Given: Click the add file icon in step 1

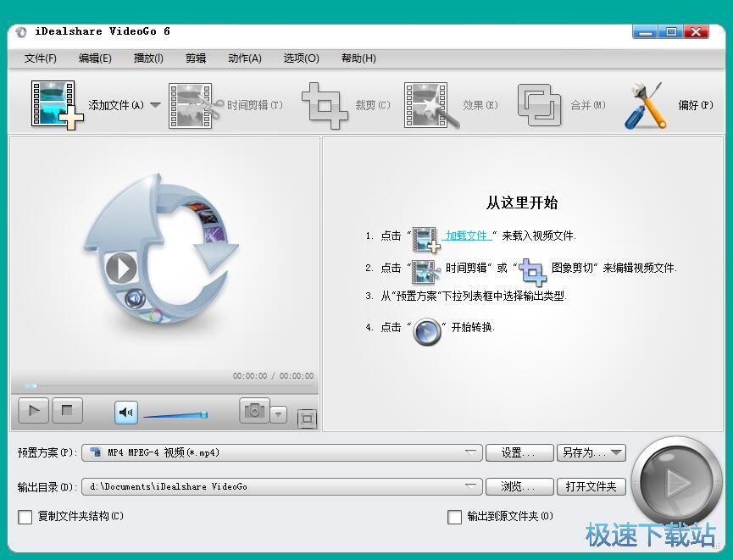Looking at the screenshot, I should click(x=426, y=239).
